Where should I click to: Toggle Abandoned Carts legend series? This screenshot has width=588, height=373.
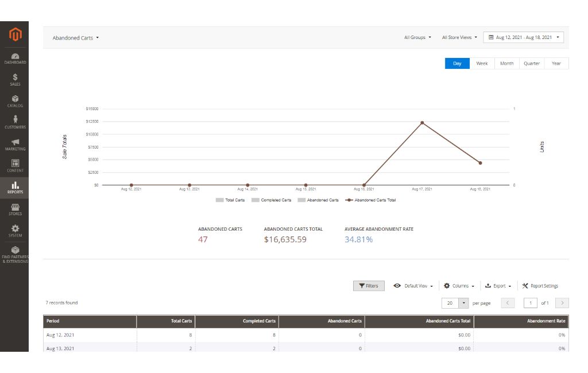[318, 200]
